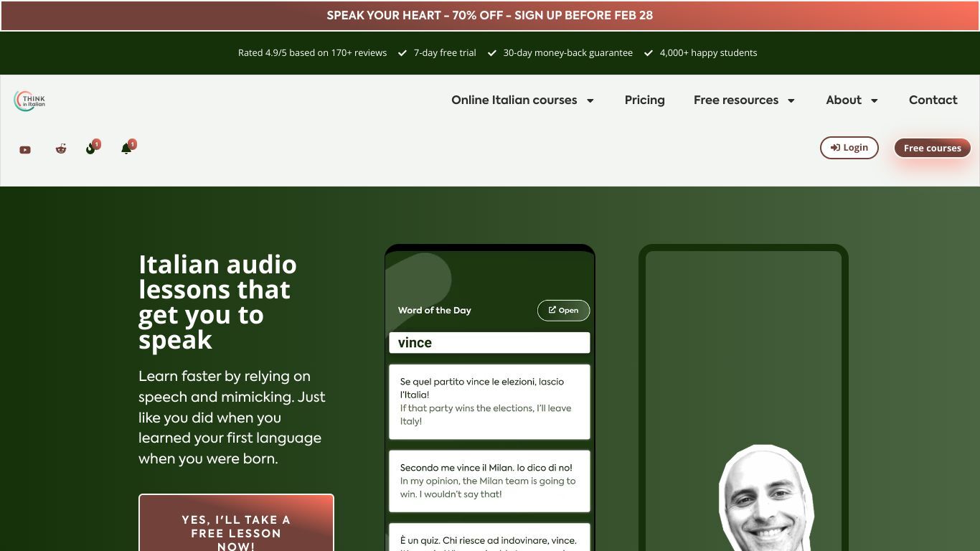
Task: Click the 'Italian audio lessons' heading
Action: pyautogui.click(x=217, y=302)
